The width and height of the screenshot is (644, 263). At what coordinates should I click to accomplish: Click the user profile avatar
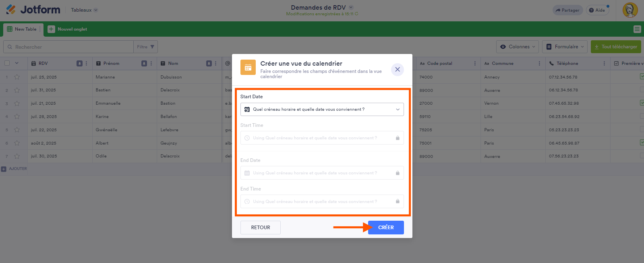coord(630,10)
